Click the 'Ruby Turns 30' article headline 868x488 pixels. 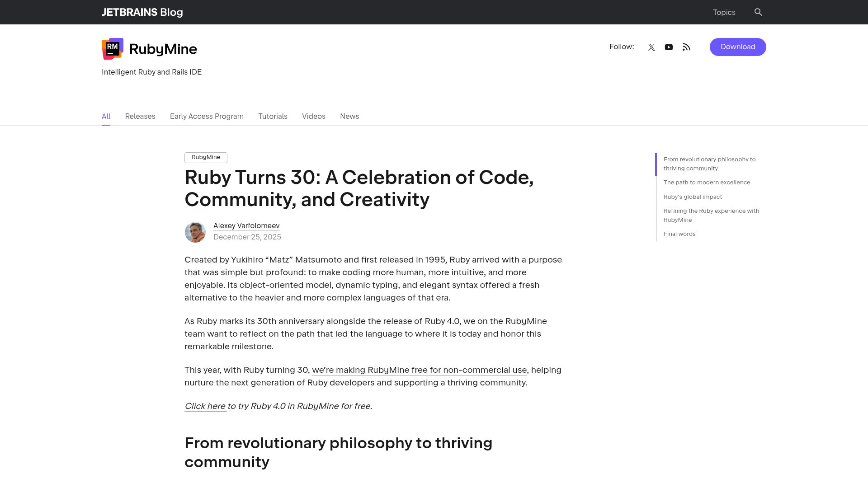359,188
